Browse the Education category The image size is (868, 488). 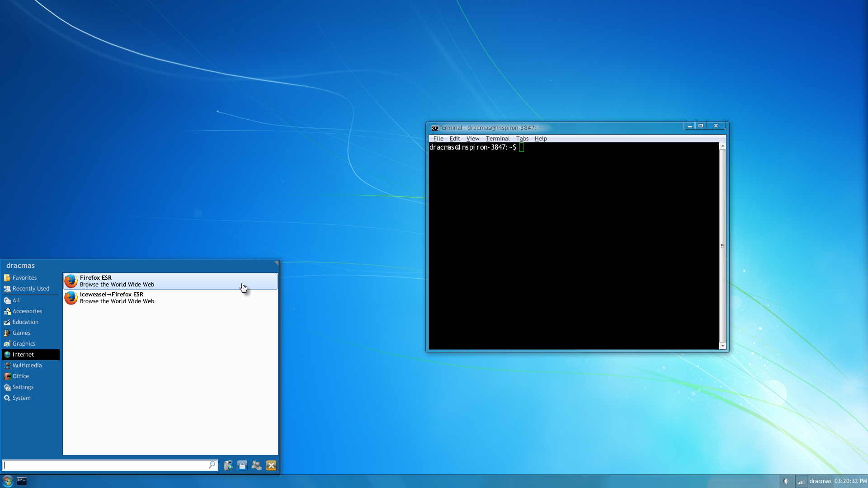click(31, 322)
